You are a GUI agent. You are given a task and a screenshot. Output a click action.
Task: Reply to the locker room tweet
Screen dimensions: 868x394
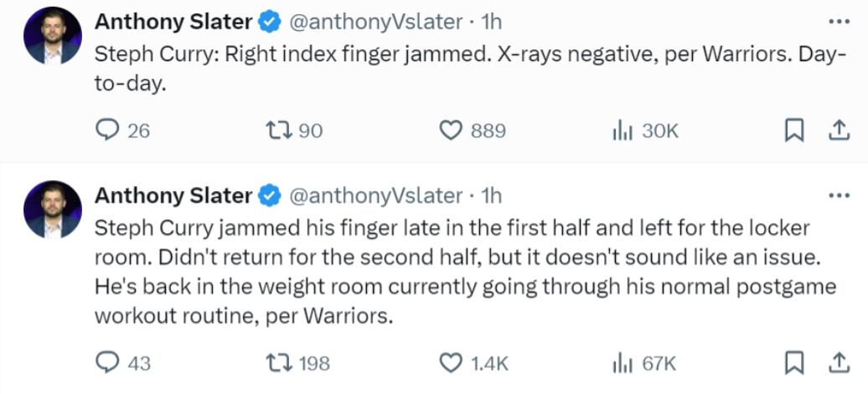pyautogui.click(x=108, y=363)
